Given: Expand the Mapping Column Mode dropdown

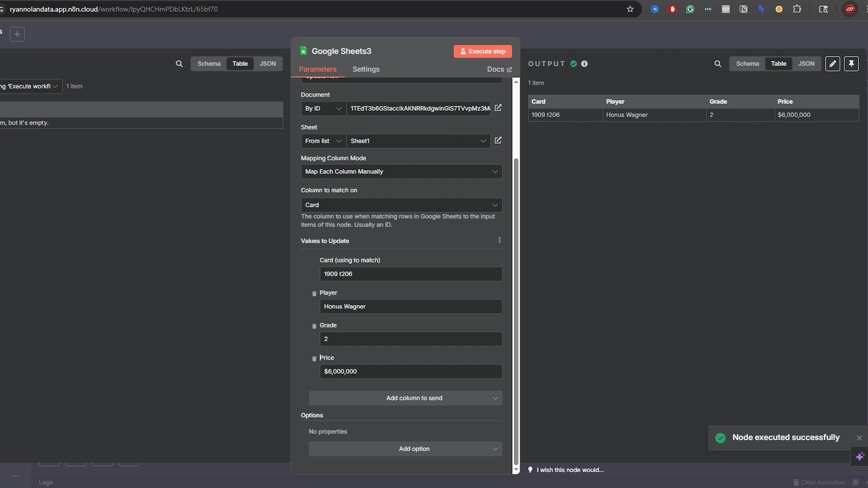Looking at the screenshot, I should (401, 172).
